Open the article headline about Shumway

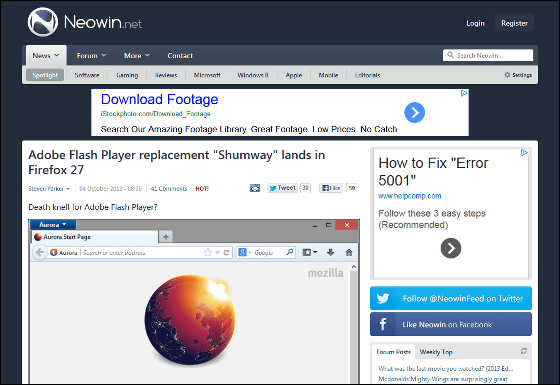pyautogui.click(x=176, y=162)
